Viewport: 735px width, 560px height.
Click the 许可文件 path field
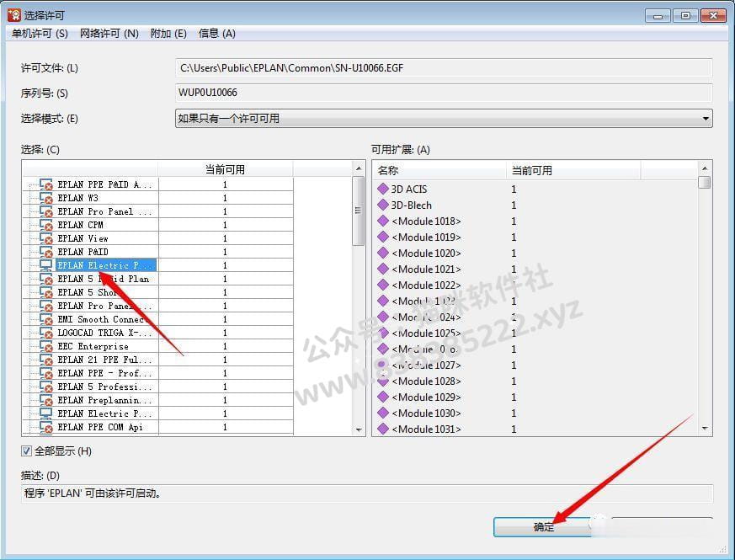pyautogui.click(x=444, y=68)
